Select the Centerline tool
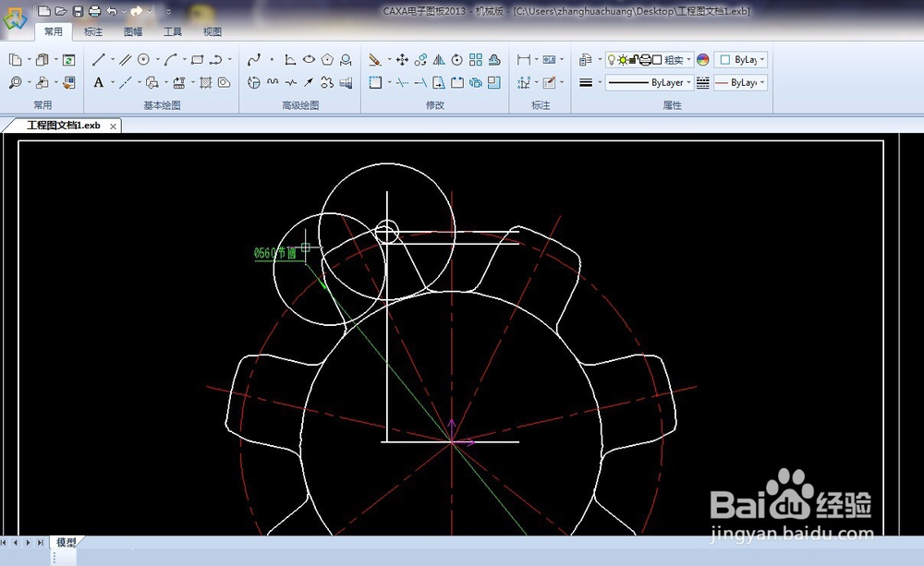This screenshot has width=924, height=566. coord(125,82)
